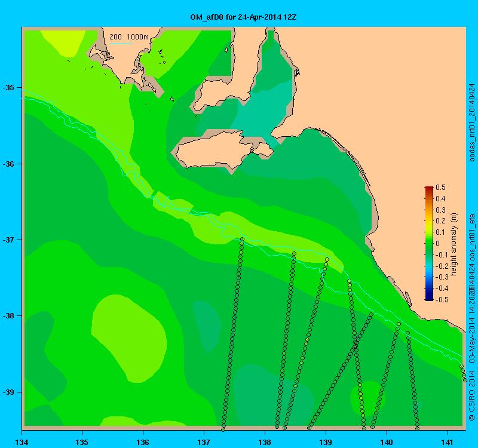478x448 pixels.
Task: Click the '0.4' color bar label
Action: (440, 199)
